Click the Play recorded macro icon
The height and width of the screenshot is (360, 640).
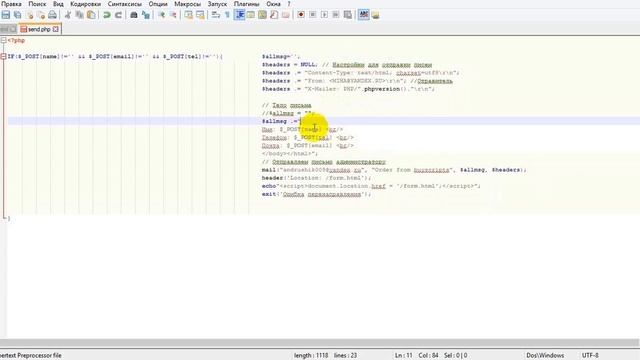click(324, 15)
